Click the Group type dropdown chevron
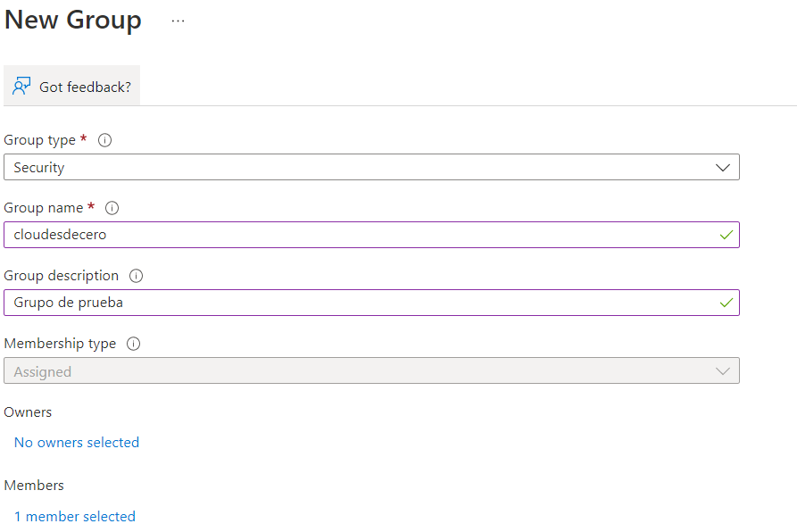This screenshot has width=797, height=532. [x=723, y=167]
